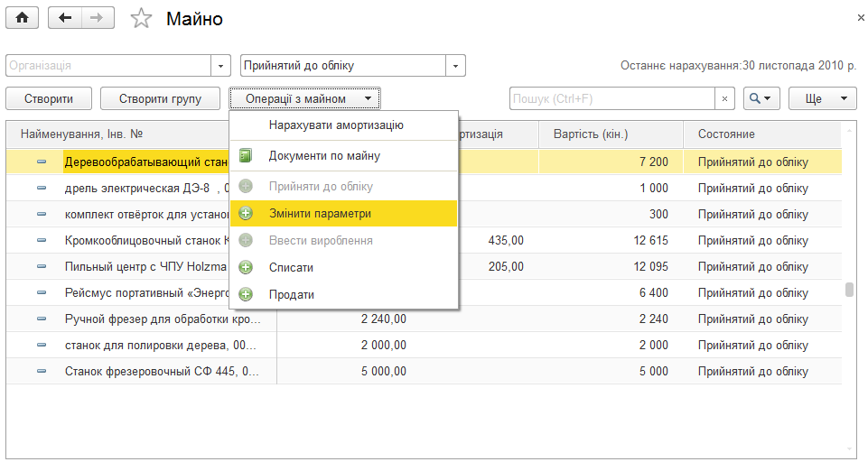Expand the Організація dropdown arrow

click(220, 65)
